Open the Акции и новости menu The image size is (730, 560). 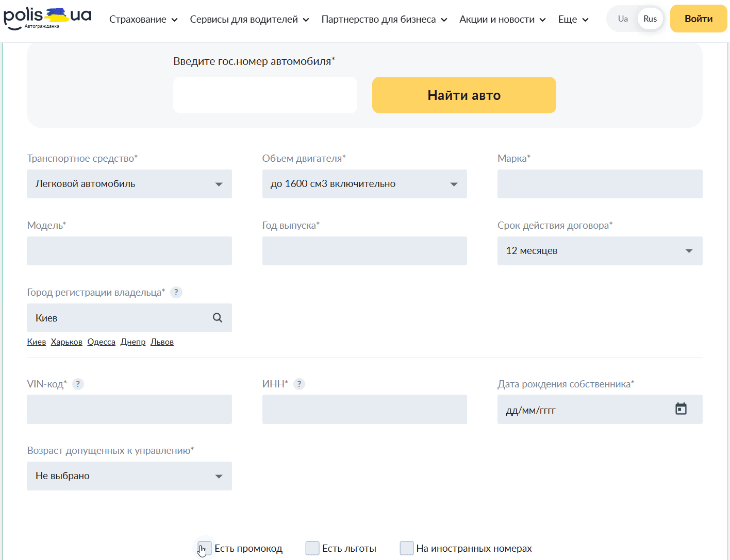(497, 19)
